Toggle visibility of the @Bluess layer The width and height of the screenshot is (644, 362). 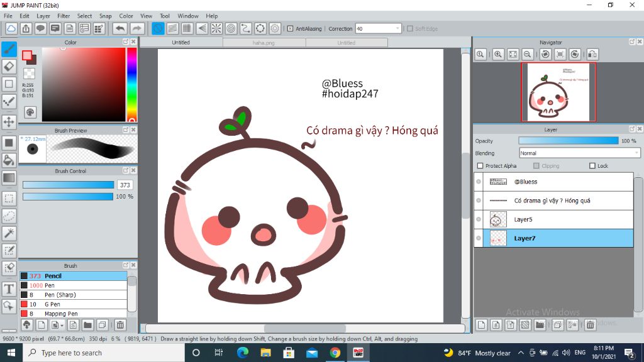[479, 182]
